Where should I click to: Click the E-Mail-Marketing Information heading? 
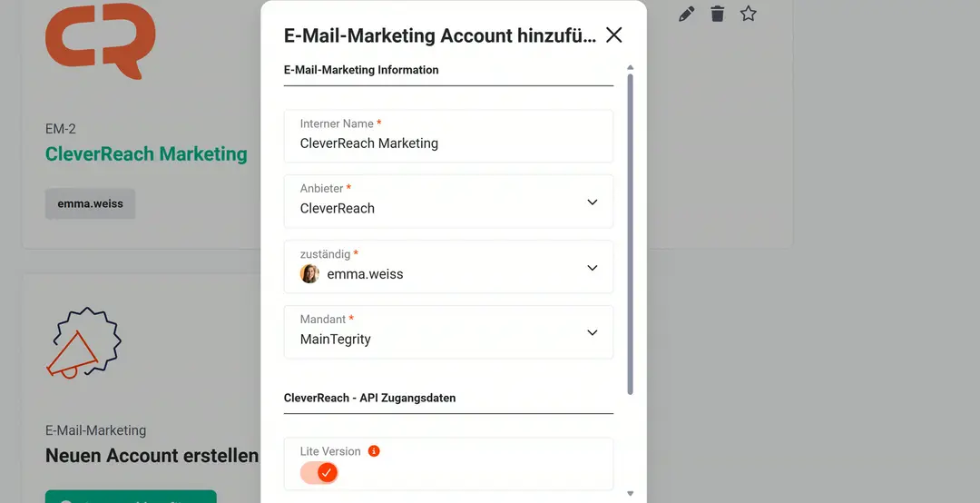[361, 70]
